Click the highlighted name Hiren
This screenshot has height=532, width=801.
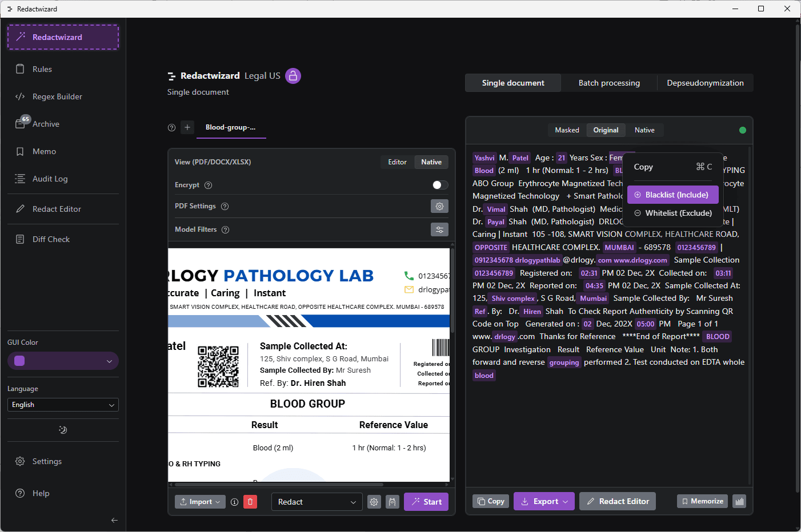pos(532,312)
